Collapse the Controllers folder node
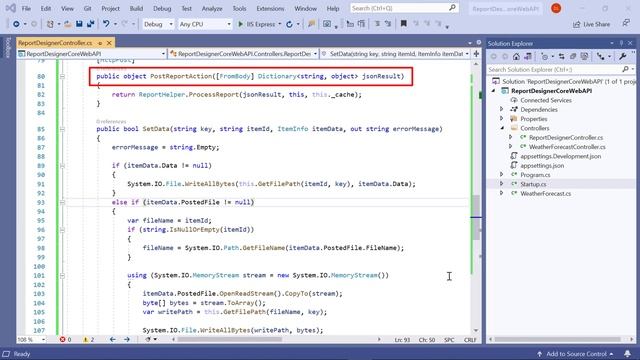This screenshot has width=640, height=360. (x=502, y=128)
